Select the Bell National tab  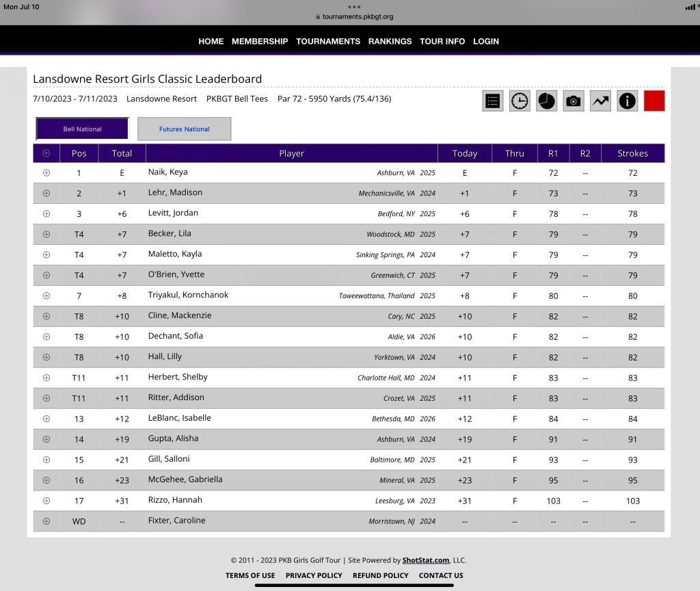click(x=82, y=129)
